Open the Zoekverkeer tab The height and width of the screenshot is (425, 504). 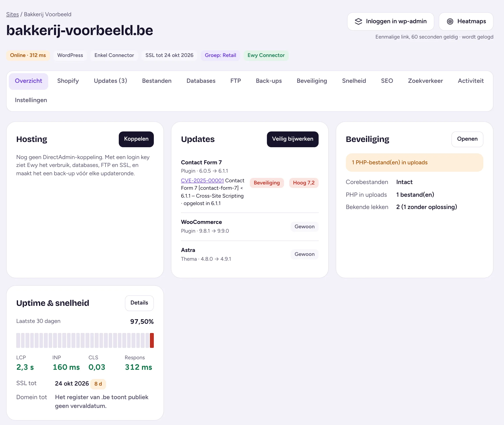click(x=425, y=81)
